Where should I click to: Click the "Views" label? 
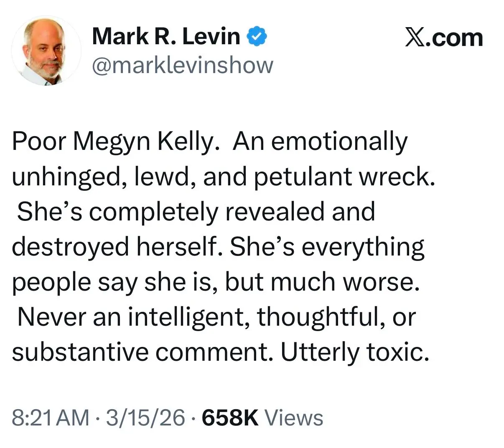294,418
